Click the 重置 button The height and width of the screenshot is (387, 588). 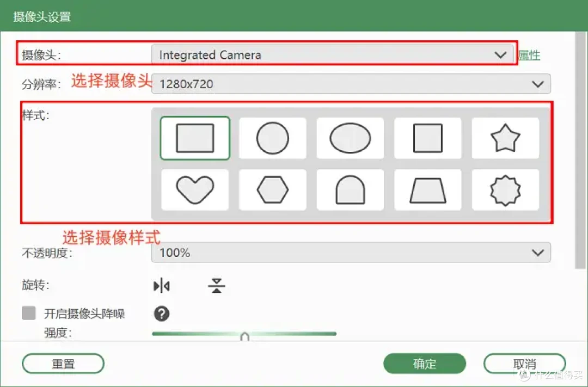pos(63,364)
